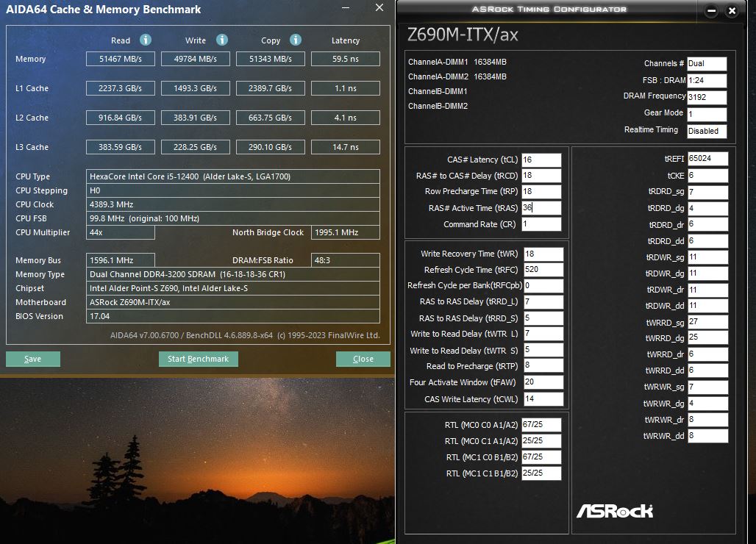
Task: Minimize the AIDA64 benchmark window
Action: tap(346, 7)
